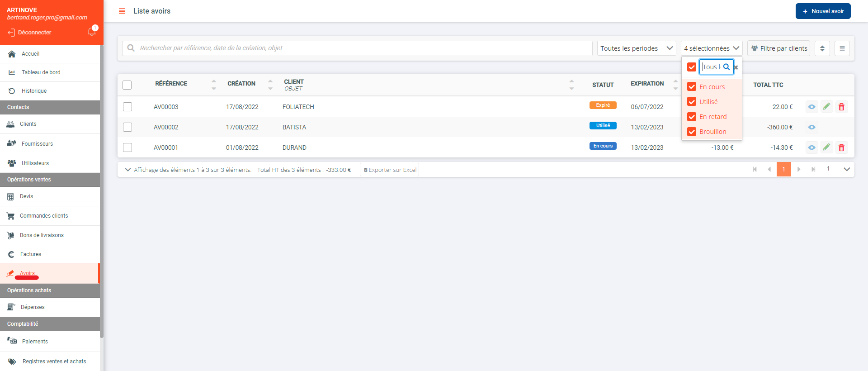Click the sort order toolbar icon
The image size is (868, 371).
tap(822, 48)
